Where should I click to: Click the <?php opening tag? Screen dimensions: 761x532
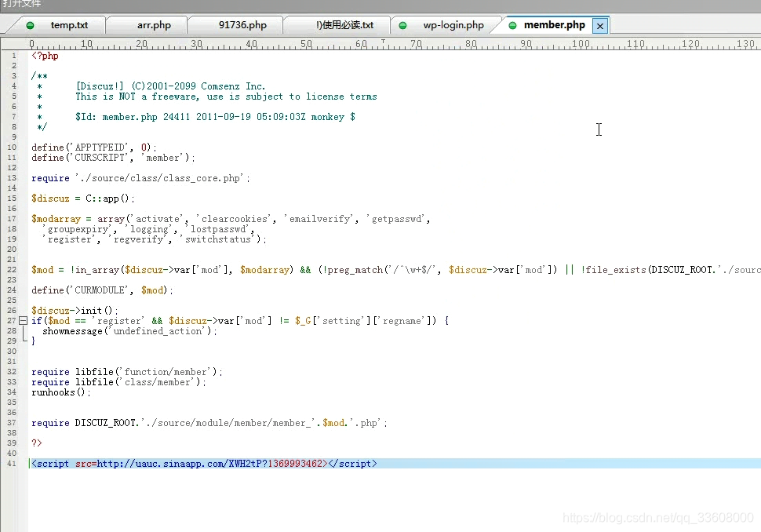[46, 56]
